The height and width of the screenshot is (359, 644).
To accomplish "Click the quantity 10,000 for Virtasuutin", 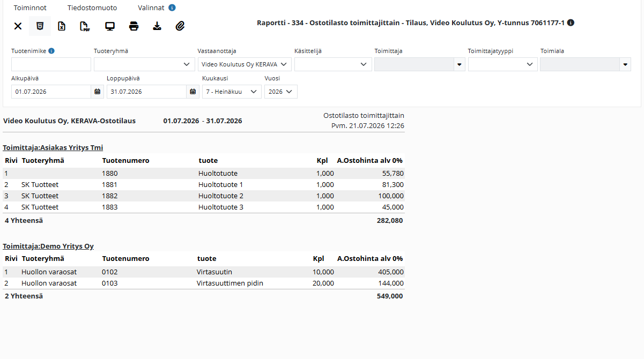I will coord(323,272).
